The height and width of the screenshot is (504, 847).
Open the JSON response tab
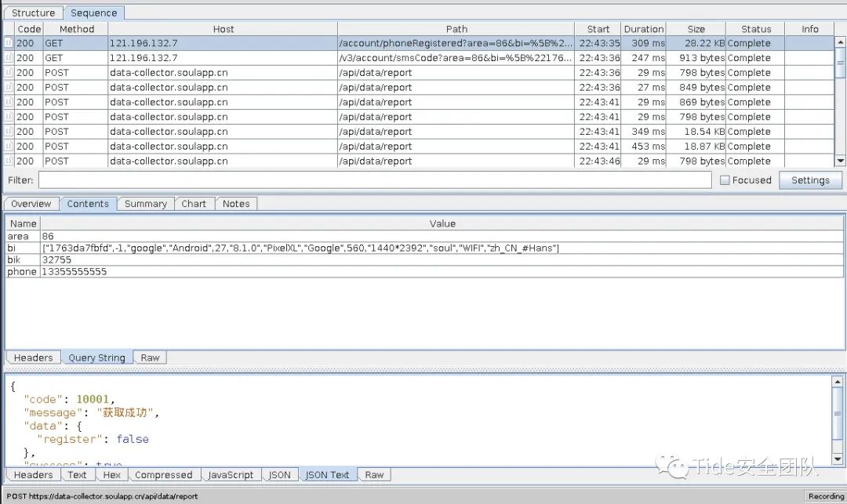279,474
